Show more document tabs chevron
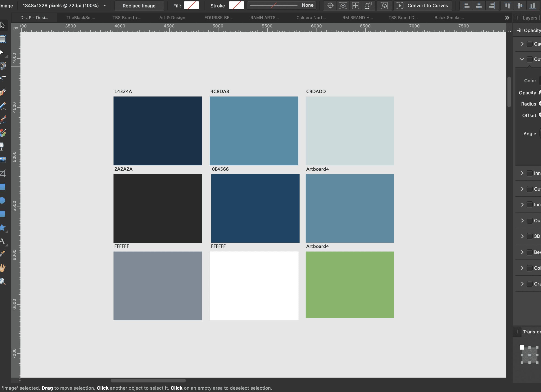 click(507, 18)
